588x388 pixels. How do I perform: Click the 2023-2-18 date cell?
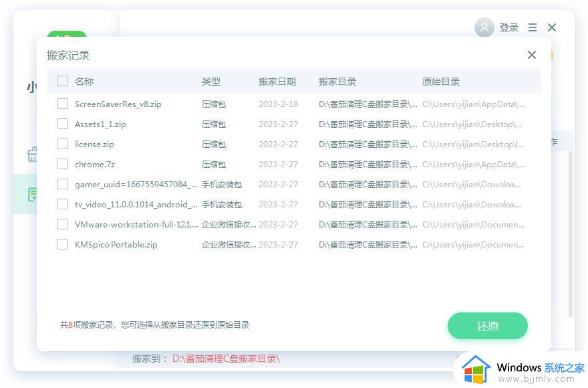(x=278, y=104)
